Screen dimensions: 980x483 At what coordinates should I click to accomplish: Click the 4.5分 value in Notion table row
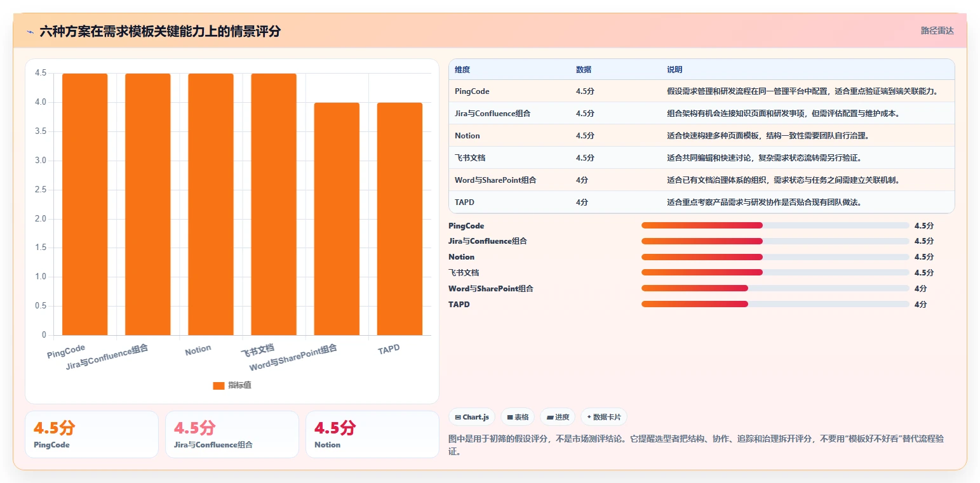coord(585,136)
